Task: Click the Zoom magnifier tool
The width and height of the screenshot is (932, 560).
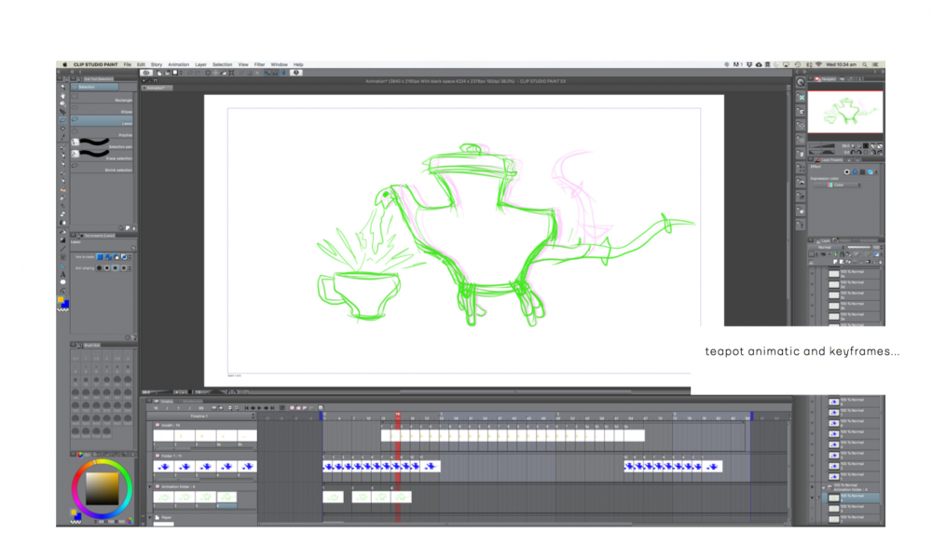Action: pos(62,87)
